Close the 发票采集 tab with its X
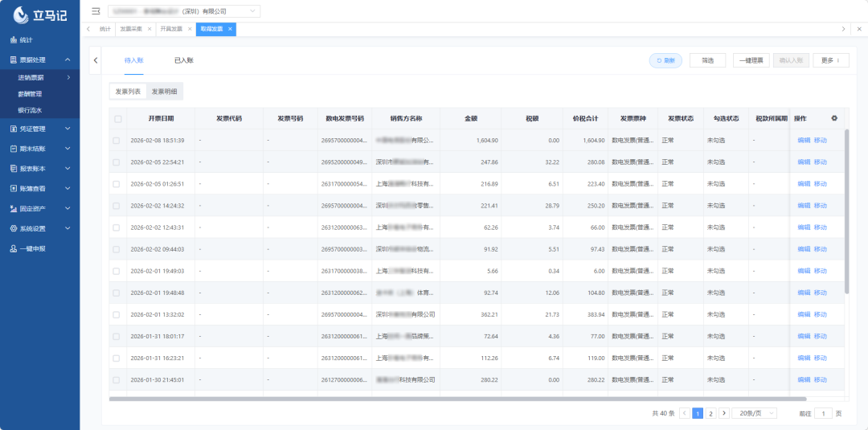 149,29
